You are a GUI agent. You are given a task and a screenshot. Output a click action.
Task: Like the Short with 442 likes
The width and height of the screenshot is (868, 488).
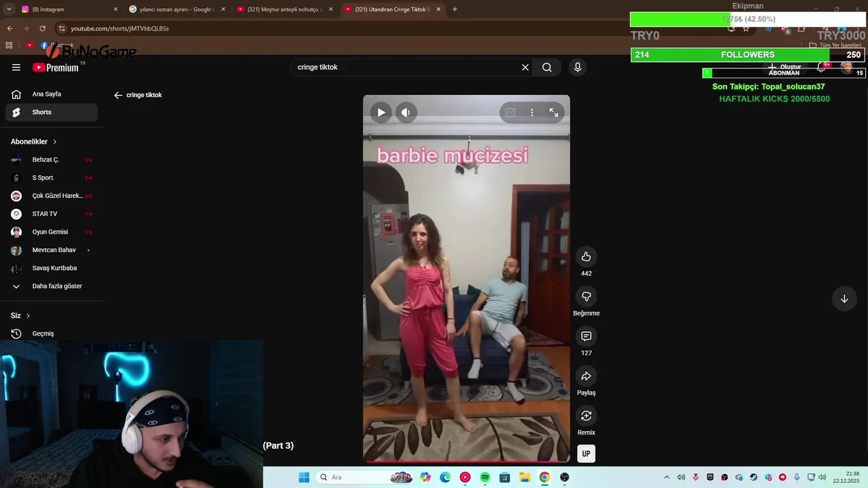coord(587,256)
